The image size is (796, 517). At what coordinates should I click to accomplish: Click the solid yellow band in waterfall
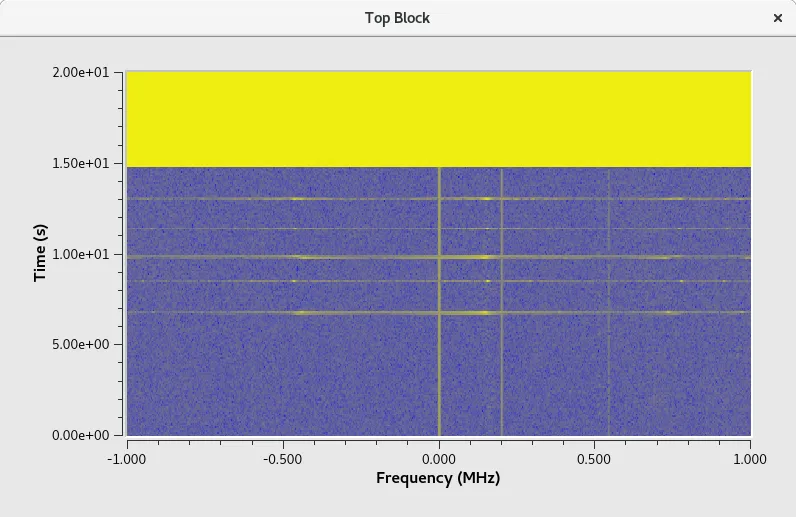pos(439,119)
